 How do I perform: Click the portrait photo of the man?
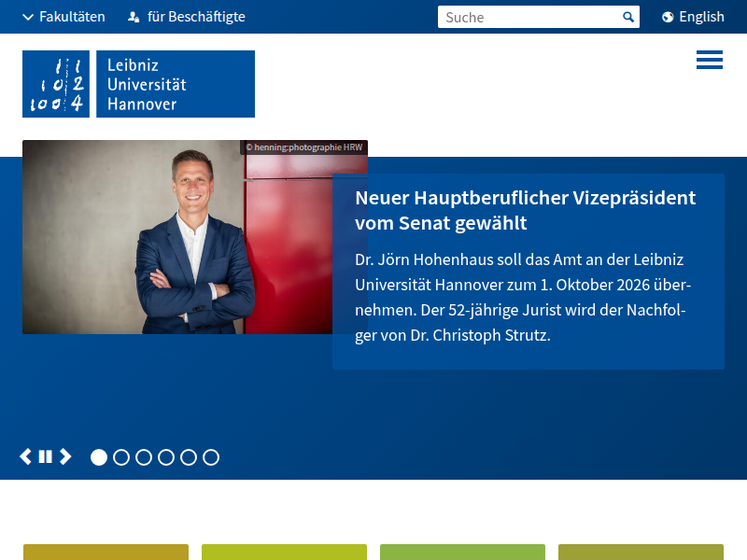click(x=194, y=237)
